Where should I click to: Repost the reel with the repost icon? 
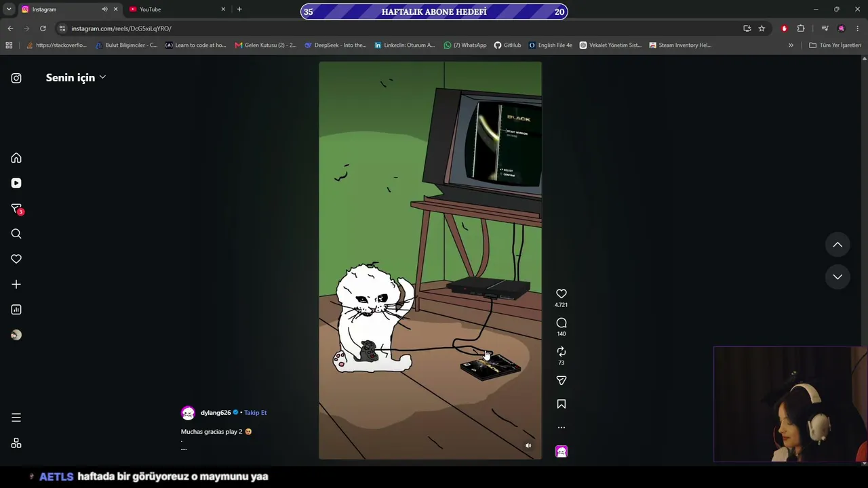(561, 352)
